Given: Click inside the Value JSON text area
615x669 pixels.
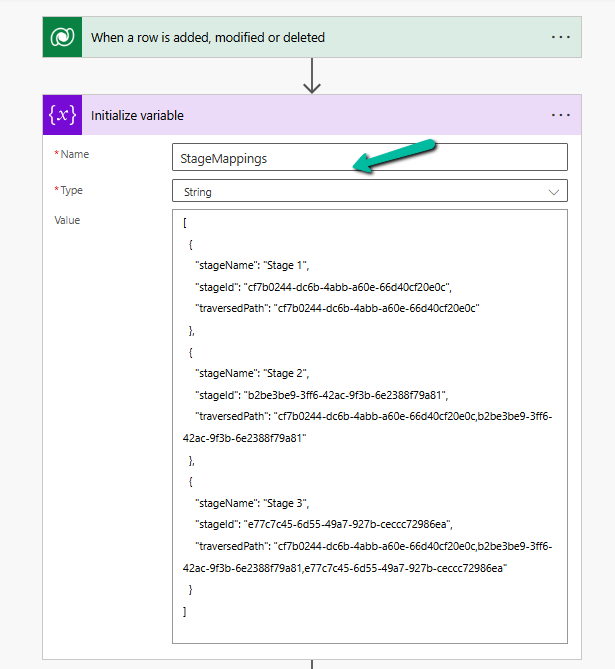Looking at the screenshot, I should pos(370,426).
